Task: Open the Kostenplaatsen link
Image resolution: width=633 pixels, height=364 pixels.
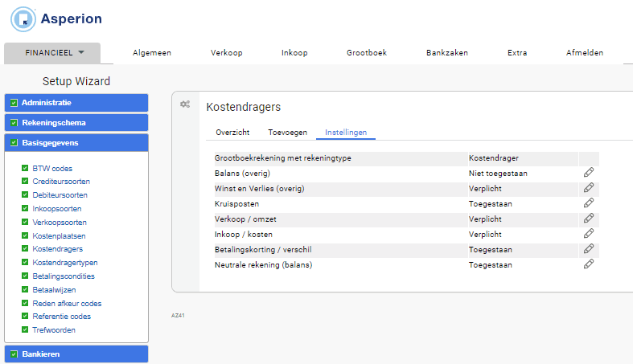Action: pos(59,235)
